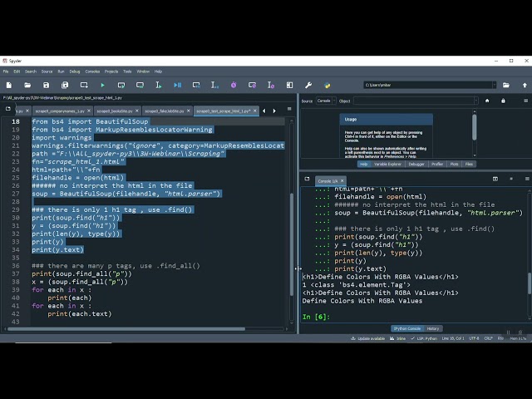Screen dimensions: 532x399
Task: Close the scrape0_test_scrape_html_1.py tab
Action: tap(255, 111)
